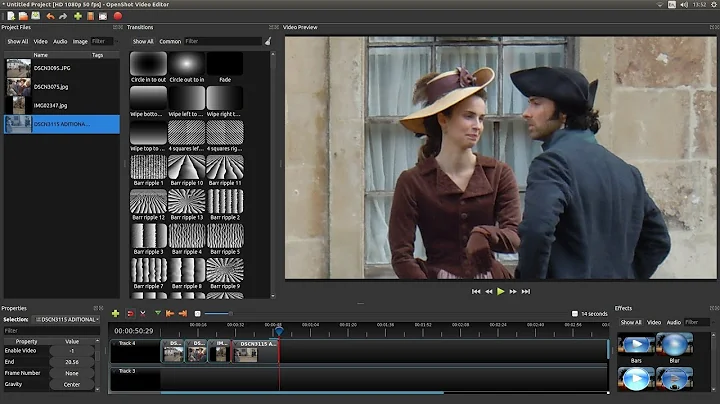The image size is (720, 404).
Task: Jump to end of video preview
Action: tap(526, 292)
